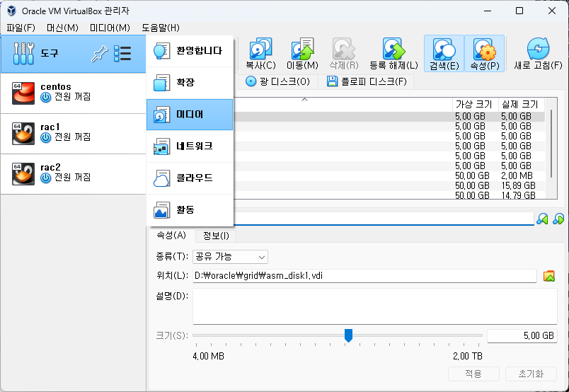The width and height of the screenshot is (569, 392).
Task: Select the rac2 virtual machine
Action: [x=73, y=174]
